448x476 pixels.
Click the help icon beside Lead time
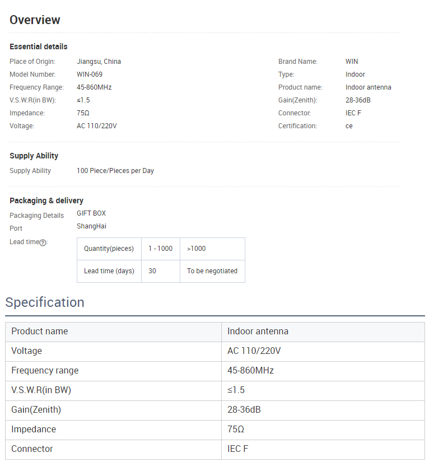pyautogui.click(x=43, y=242)
